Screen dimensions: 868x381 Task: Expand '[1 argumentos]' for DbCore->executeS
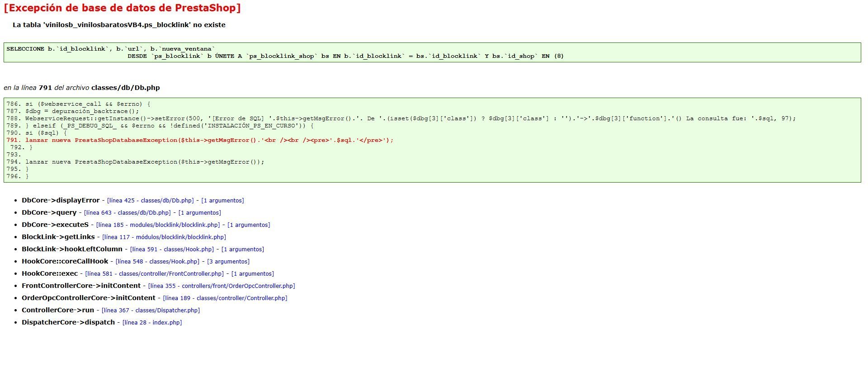point(249,225)
